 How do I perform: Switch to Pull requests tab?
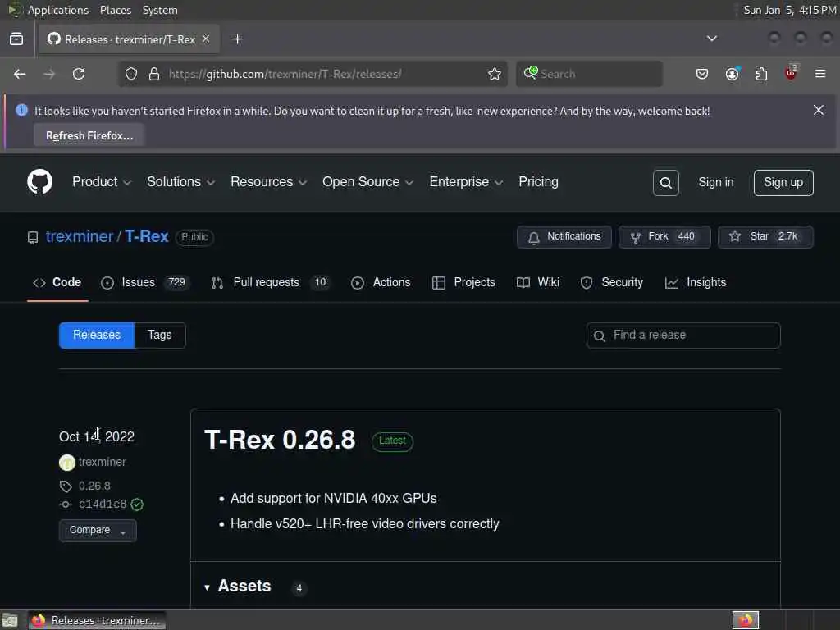pyautogui.click(x=271, y=282)
